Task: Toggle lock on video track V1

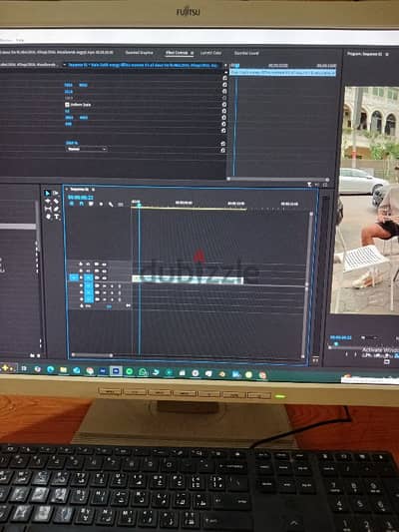Action: 82,277
